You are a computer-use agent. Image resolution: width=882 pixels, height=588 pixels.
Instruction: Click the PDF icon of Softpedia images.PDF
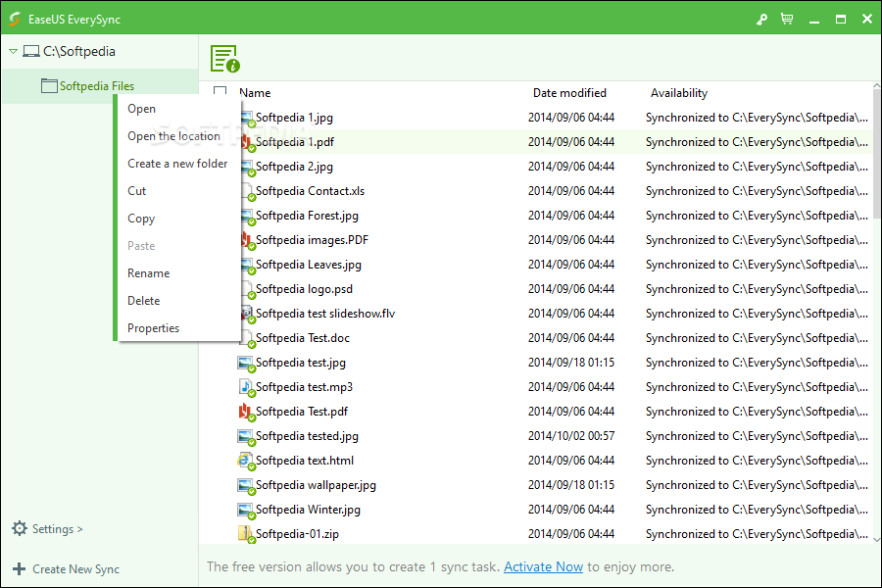(248, 240)
